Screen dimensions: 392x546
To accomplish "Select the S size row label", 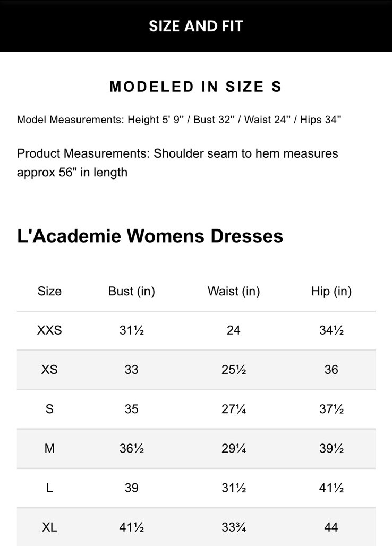I will tap(49, 409).
